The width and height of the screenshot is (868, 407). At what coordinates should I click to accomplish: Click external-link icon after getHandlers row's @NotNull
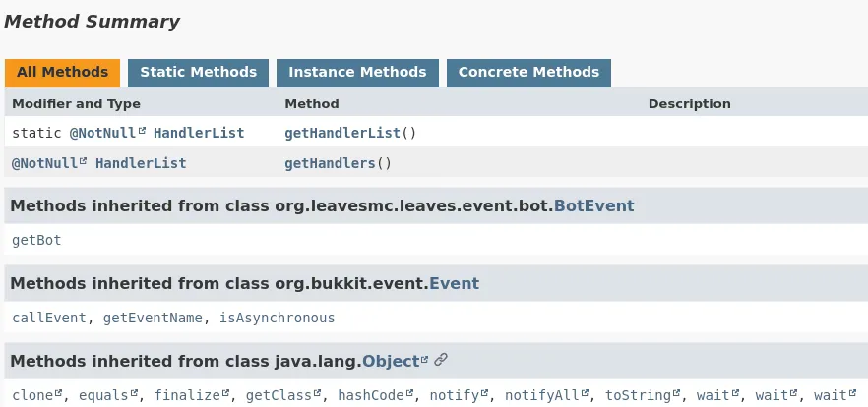point(84,161)
